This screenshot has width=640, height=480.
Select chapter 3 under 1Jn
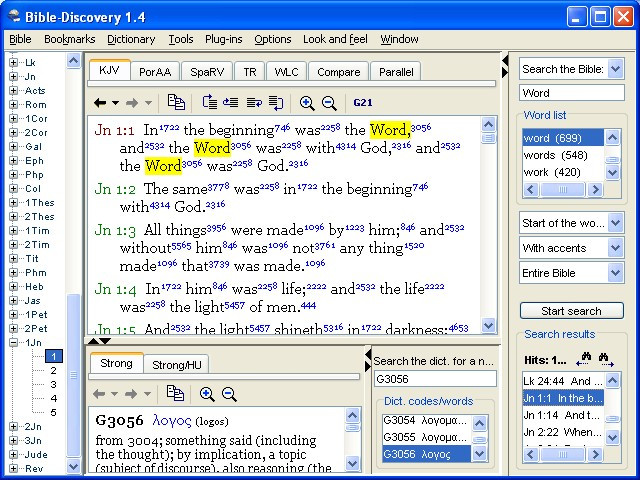point(53,384)
